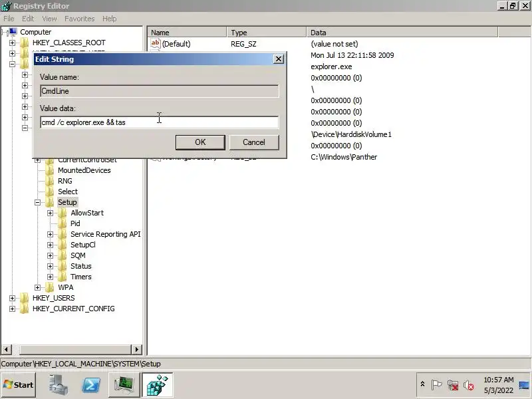532x399 pixels.
Task: Select the RNG folder icon
Action: [50, 181]
